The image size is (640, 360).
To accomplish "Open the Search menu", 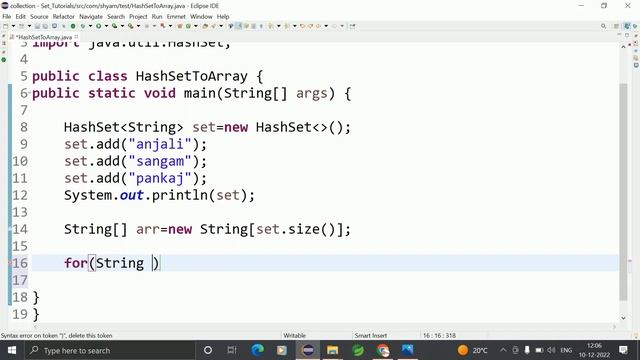I will [x=116, y=17].
